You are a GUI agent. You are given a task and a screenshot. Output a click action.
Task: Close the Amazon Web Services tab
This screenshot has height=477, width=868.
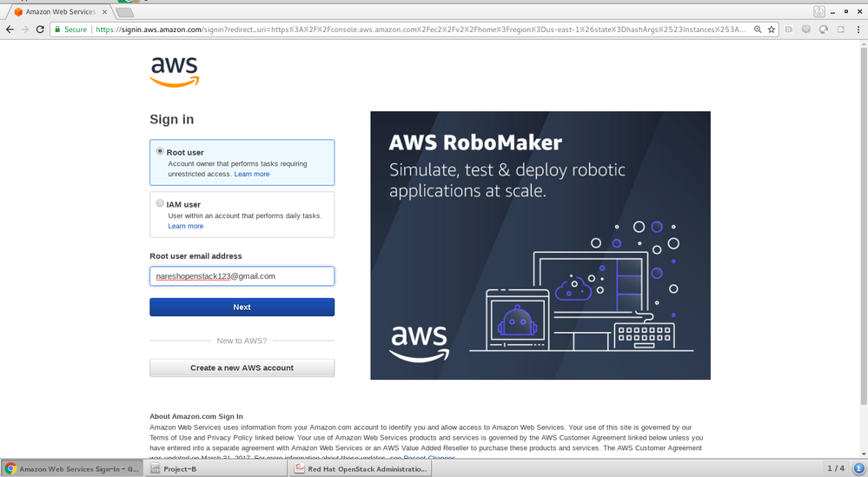point(104,12)
